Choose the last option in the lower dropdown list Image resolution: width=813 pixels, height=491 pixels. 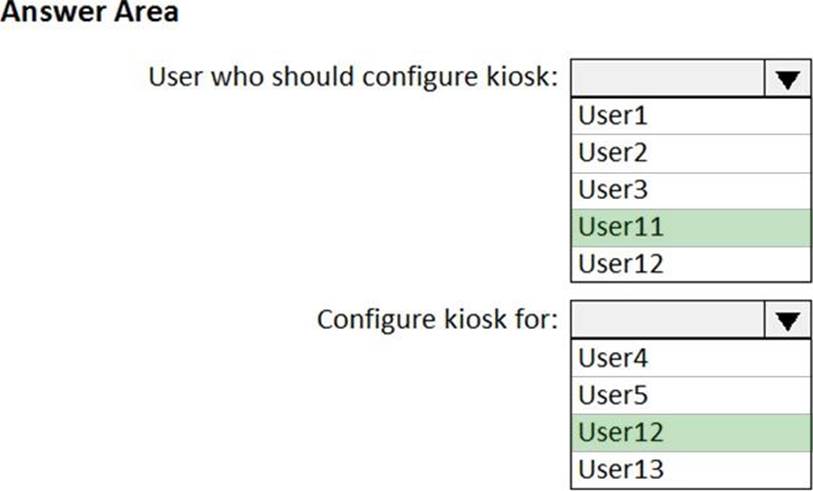(690, 468)
